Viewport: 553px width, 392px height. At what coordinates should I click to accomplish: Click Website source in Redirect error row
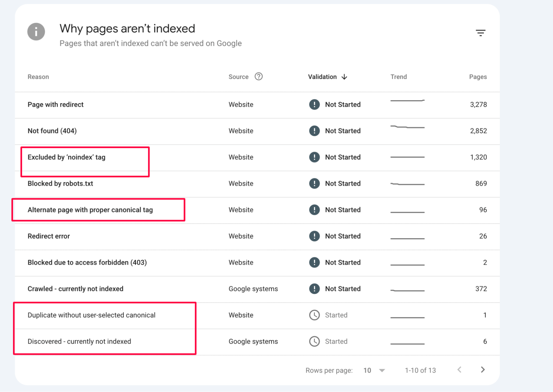[241, 236]
